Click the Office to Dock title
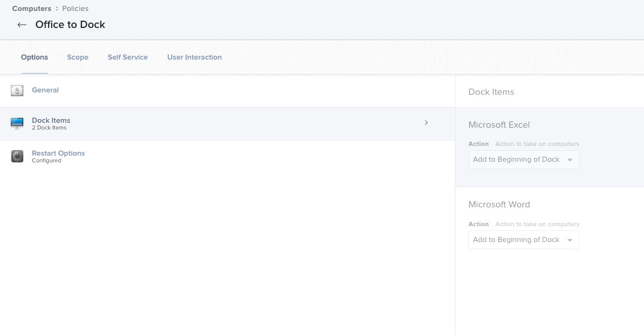The image size is (644, 335). [70, 25]
